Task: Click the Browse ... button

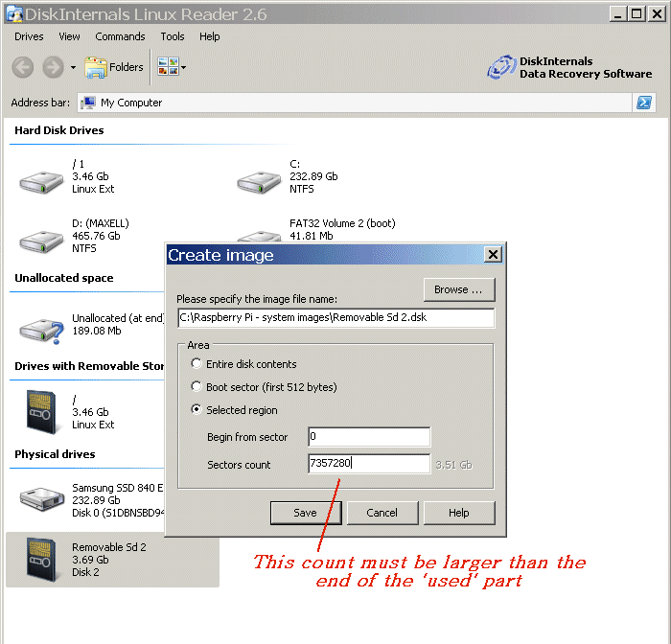Action: coord(459,289)
